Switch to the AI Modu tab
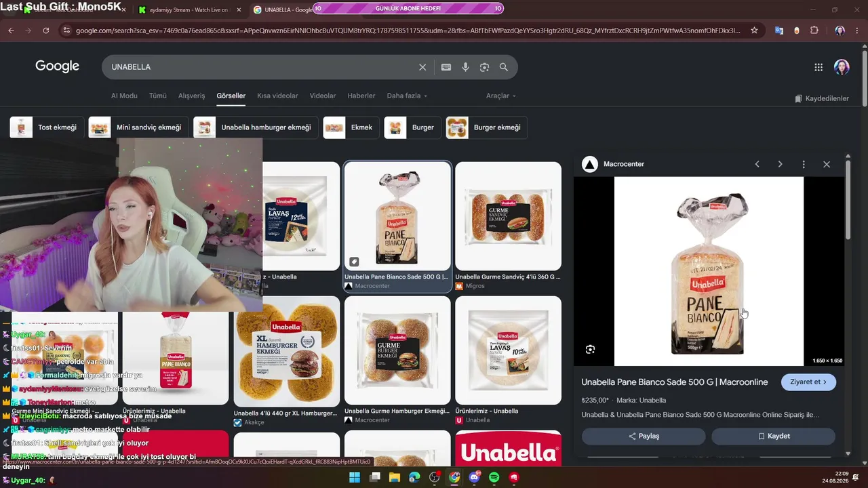Screen dimensions: 868x488 [124, 96]
